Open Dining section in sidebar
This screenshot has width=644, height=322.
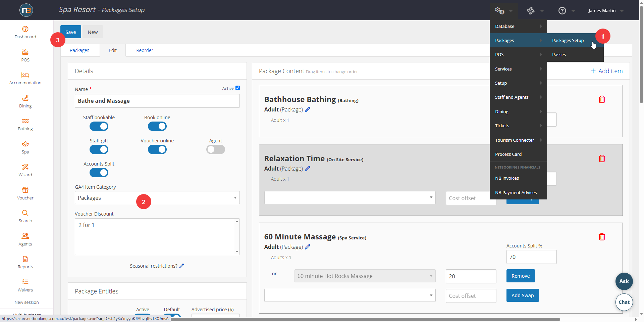pos(25,101)
